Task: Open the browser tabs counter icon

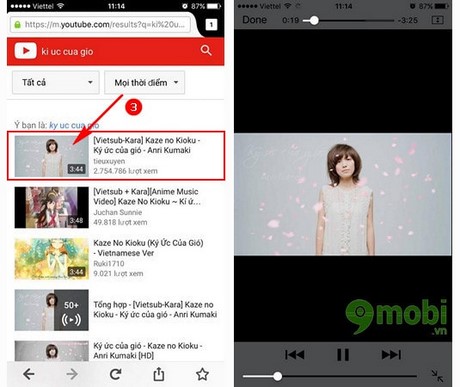Action: click(211, 24)
